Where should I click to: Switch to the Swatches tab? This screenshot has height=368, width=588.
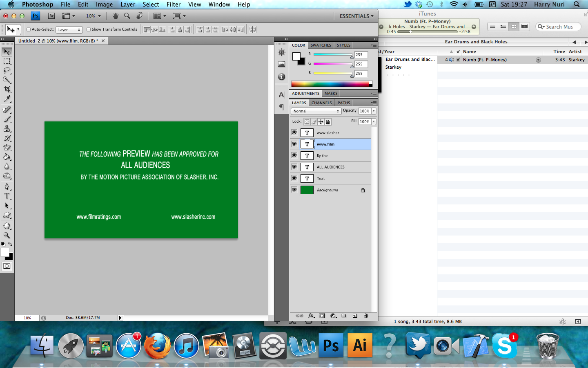[x=321, y=45]
